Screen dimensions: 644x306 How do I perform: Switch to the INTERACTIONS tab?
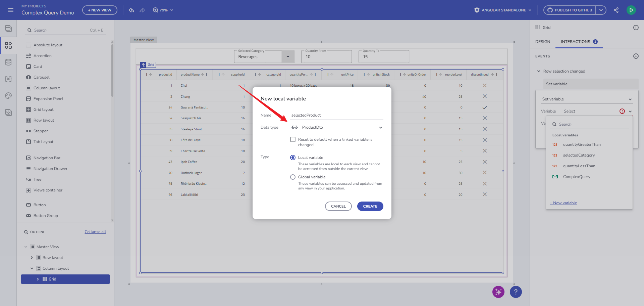tap(575, 42)
